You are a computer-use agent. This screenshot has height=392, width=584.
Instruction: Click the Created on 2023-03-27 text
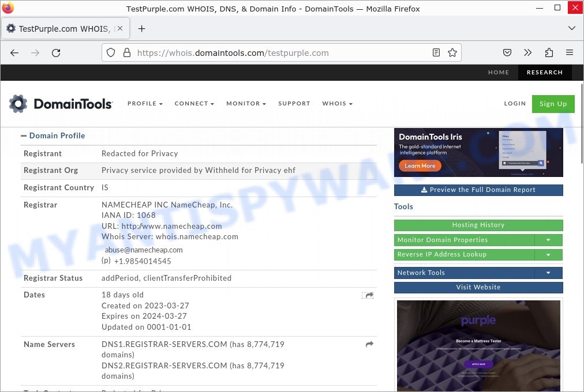(145, 306)
